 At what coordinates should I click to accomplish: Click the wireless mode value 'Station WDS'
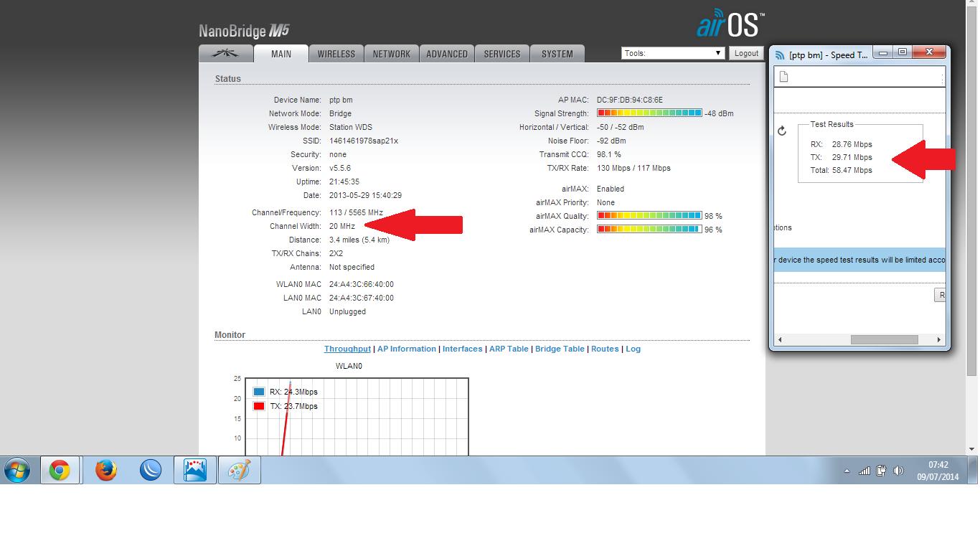click(351, 128)
